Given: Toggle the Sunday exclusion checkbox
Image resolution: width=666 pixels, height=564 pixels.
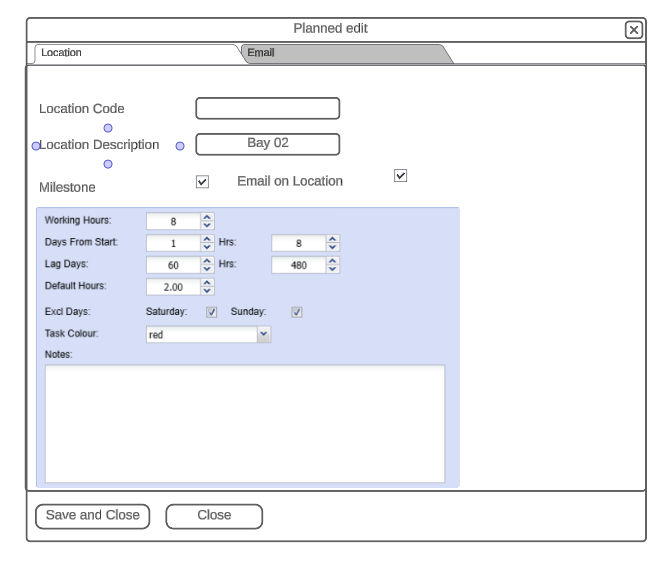Looking at the screenshot, I should [x=296, y=312].
